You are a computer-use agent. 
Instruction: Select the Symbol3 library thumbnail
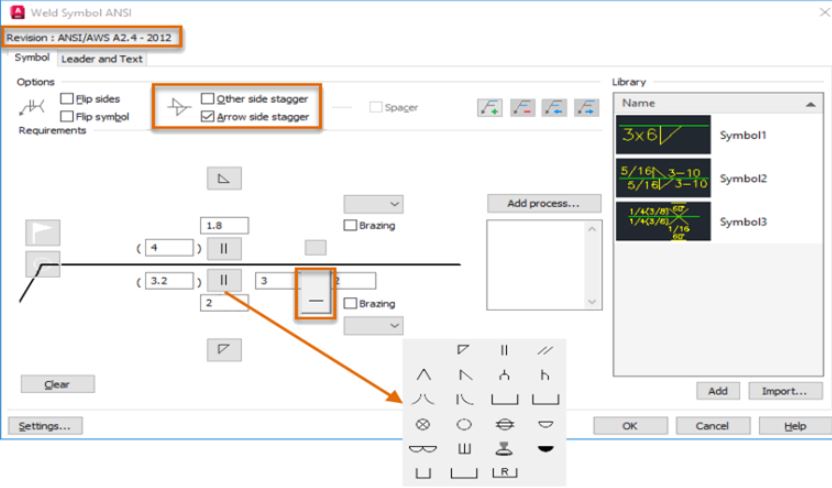pyautogui.click(x=663, y=222)
